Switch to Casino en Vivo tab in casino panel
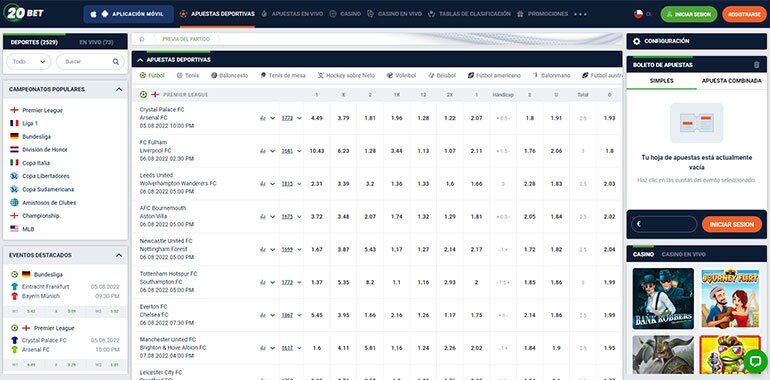The image size is (770, 380). [683, 254]
